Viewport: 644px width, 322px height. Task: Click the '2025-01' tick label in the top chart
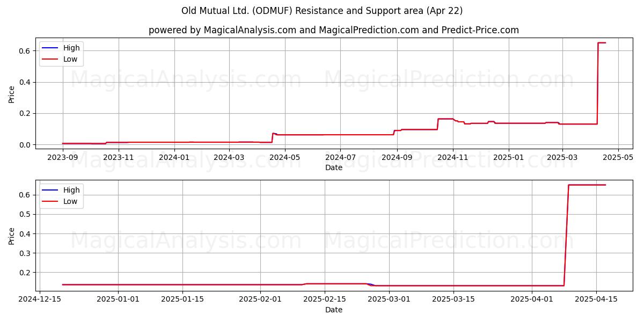[508, 158]
